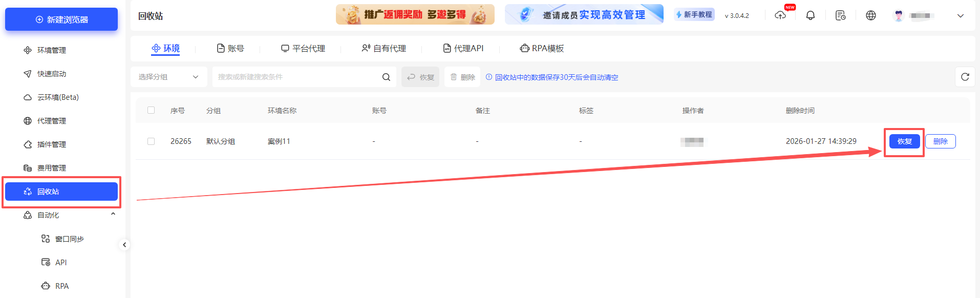The height and width of the screenshot is (298, 980).
Task: Select 回收站 in the sidebar
Action: click(x=61, y=191)
